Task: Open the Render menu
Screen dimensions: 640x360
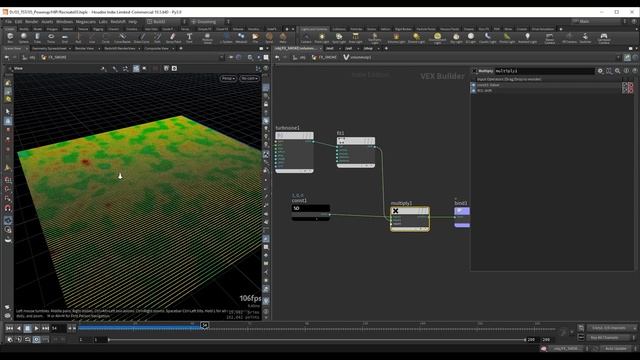Action: 32,22
